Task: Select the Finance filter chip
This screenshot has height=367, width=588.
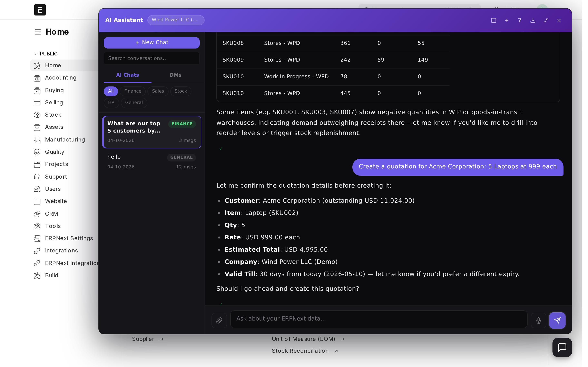Action: click(x=133, y=91)
